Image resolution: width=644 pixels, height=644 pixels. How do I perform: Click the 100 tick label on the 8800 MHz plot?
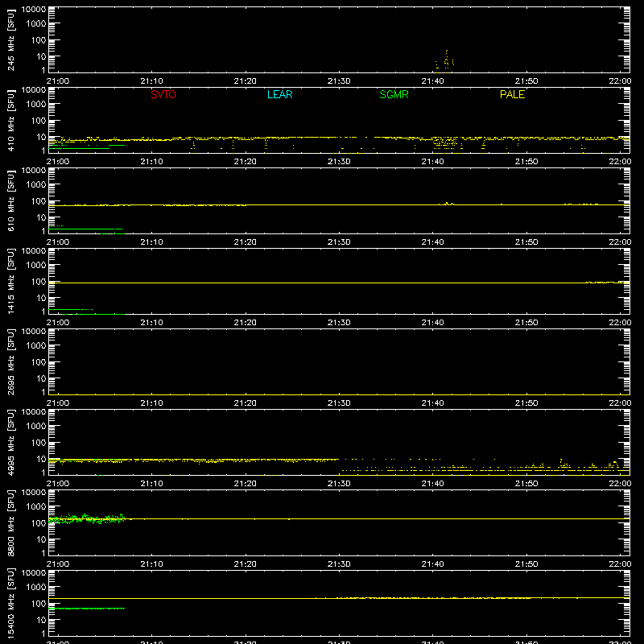[39, 523]
